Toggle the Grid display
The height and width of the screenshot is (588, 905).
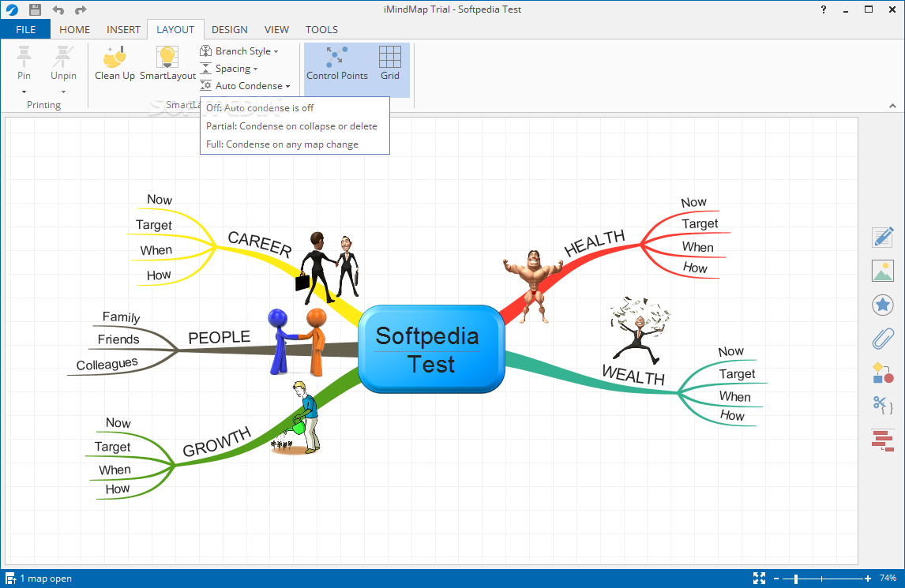click(x=389, y=63)
